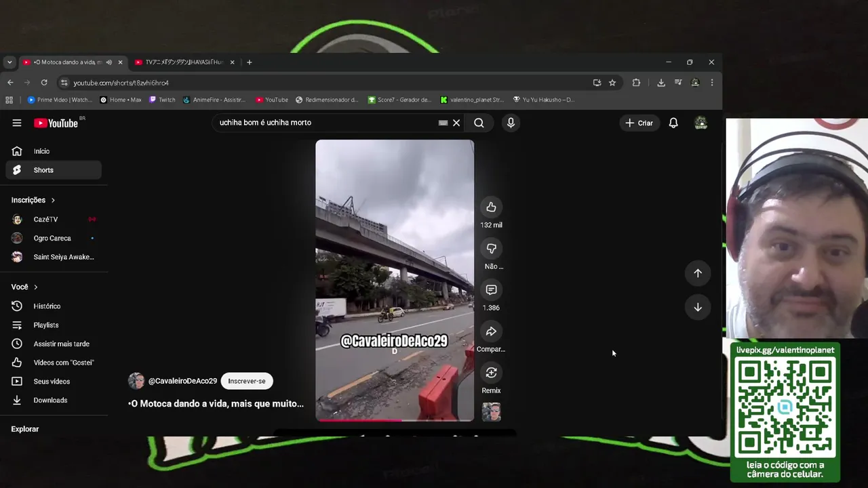Image resolution: width=868 pixels, height=488 pixels.
Task: Open the CazéTV subscription
Action: (54, 220)
